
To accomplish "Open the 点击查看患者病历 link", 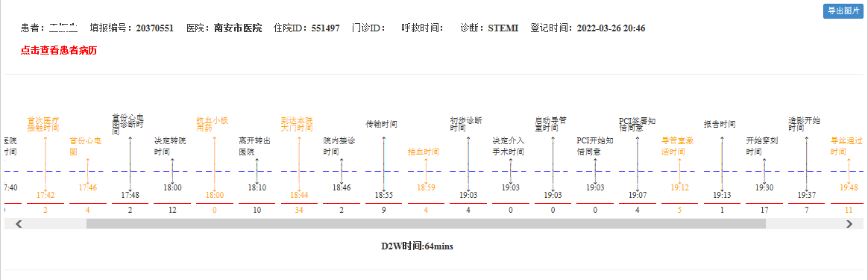I will [59, 51].
